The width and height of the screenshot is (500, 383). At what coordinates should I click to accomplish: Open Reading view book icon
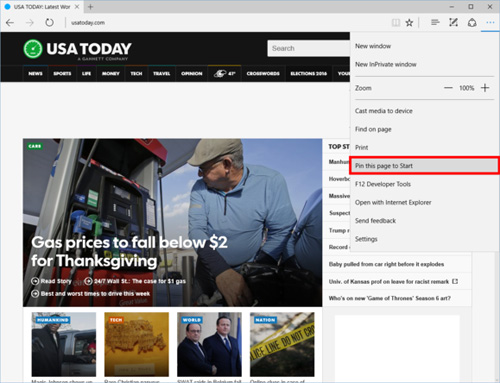coord(396,23)
